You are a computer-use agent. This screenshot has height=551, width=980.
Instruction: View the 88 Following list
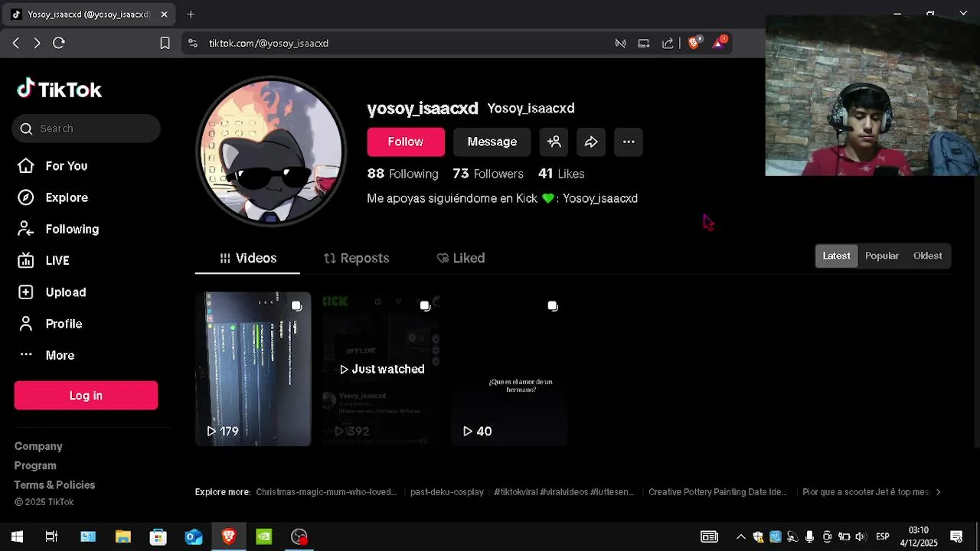403,174
